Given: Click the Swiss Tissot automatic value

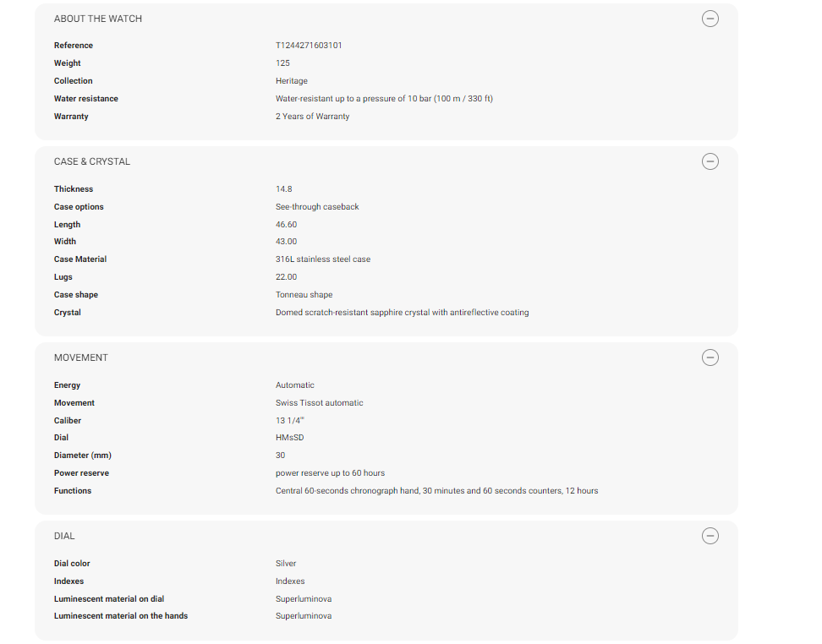Looking at the screenshot, I should pos(319,403).
